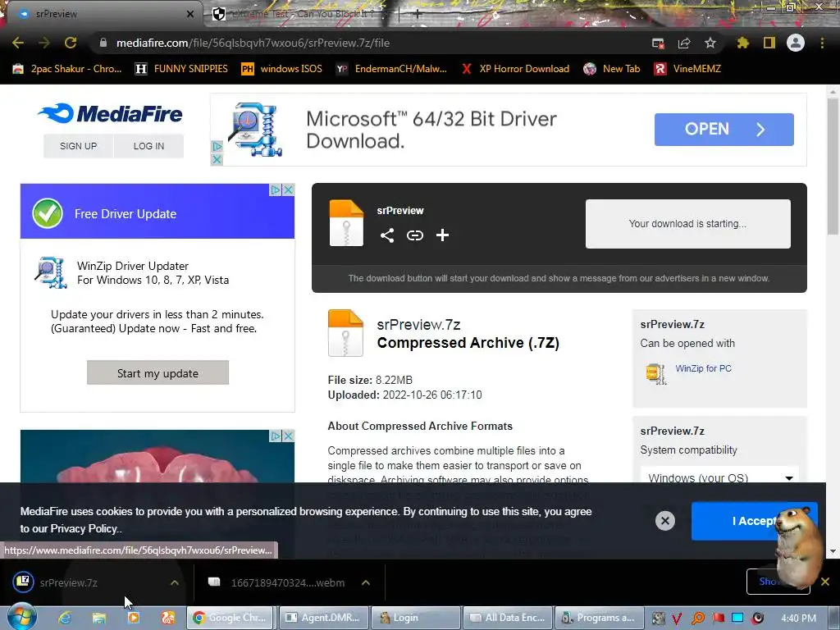Click the plus icon under srPreview

tap(442, 235)
